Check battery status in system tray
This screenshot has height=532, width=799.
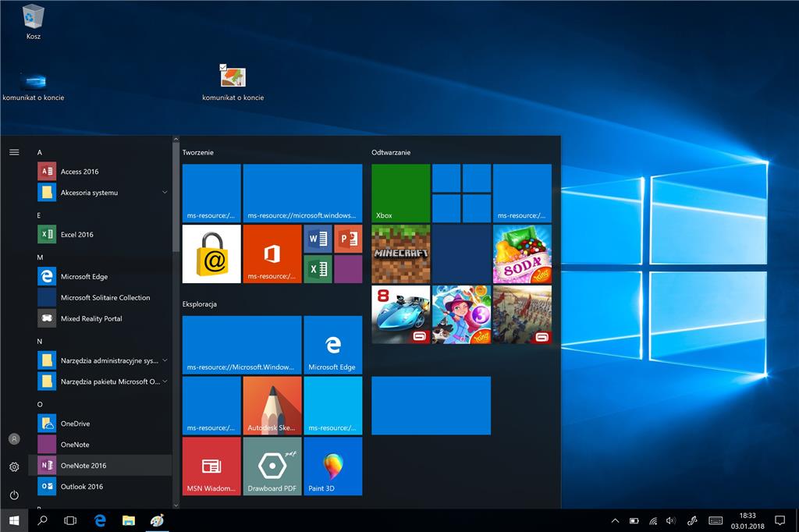click(634, 521)
